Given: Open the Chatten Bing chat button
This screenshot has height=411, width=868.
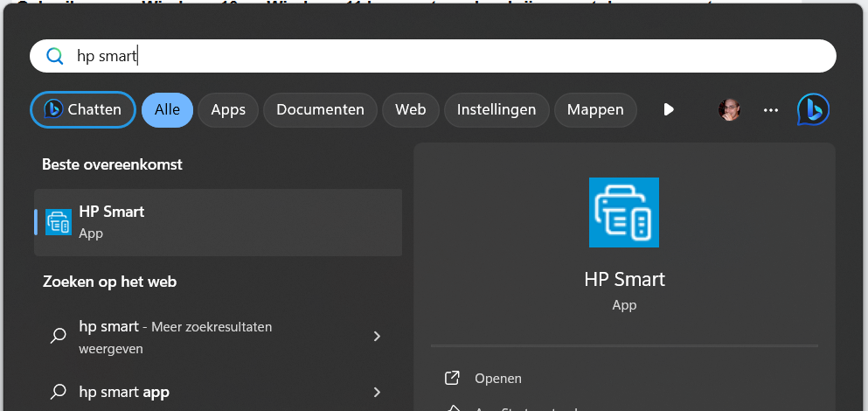Looking at the screenshot, I should click(83, 109).
